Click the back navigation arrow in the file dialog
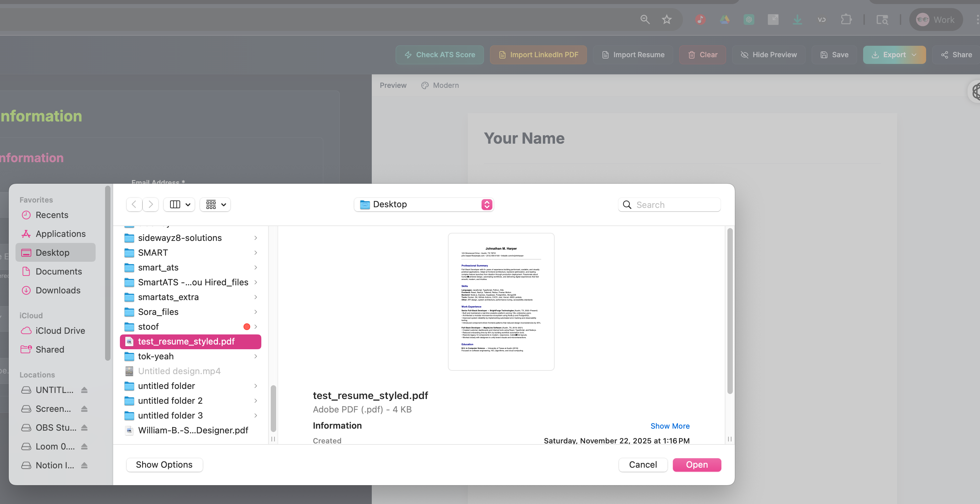 [134, 204]
